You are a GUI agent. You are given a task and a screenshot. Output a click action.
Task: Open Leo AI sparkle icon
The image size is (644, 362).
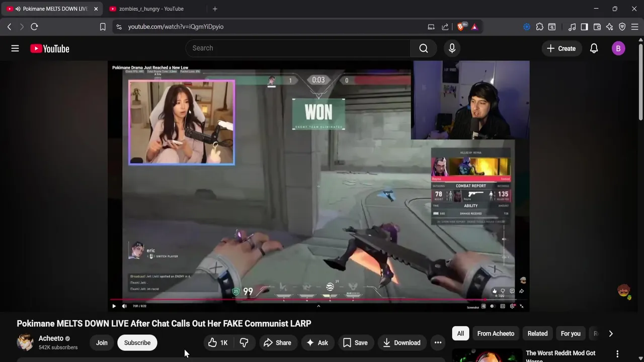pyautogui.click(x=610, y=27)
